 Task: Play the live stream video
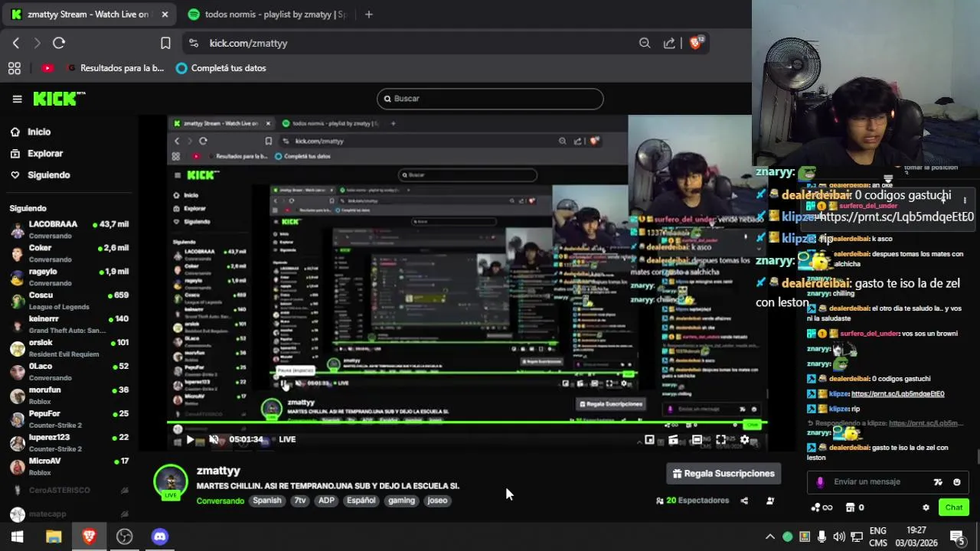click(190, 439)
